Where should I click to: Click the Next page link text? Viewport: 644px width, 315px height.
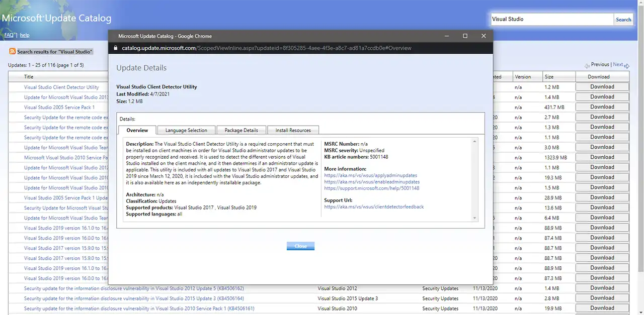tap(618, 64)
